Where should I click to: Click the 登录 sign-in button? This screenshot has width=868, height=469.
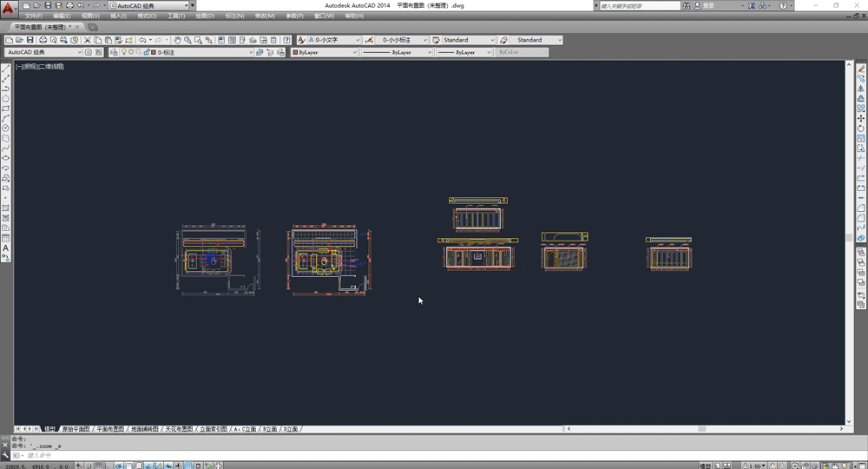(708, 5)
